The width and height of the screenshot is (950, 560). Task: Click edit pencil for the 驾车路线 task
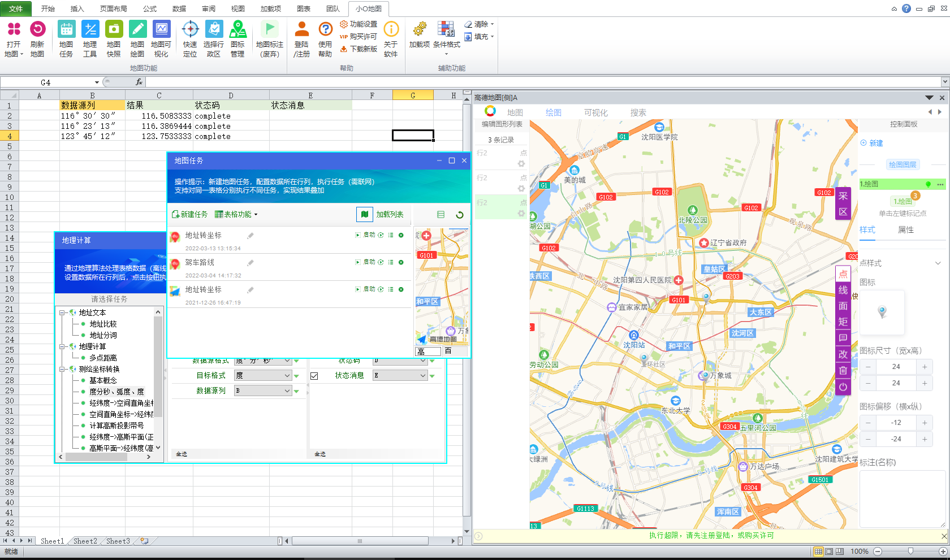250,263
